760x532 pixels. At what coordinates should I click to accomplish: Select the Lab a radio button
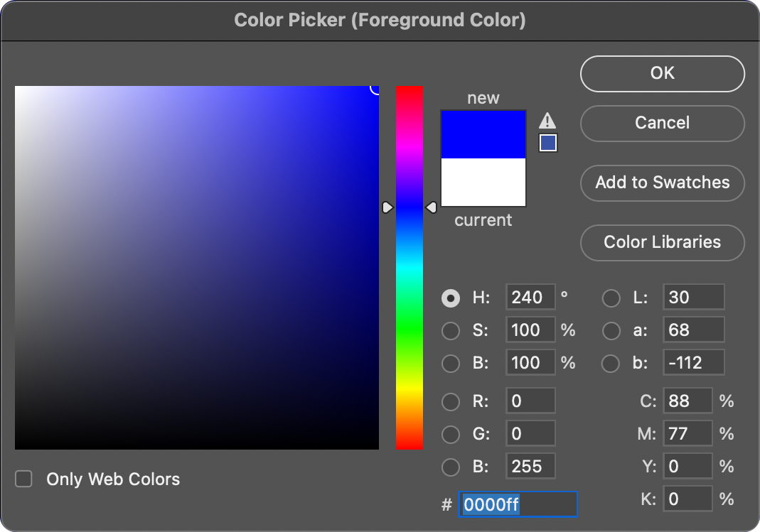point(611,330)
